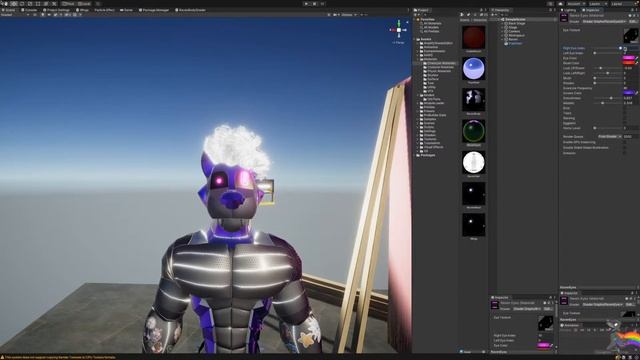Adjust the Metallic slider
The image size is (640, 360).
(x=608, y=103)
